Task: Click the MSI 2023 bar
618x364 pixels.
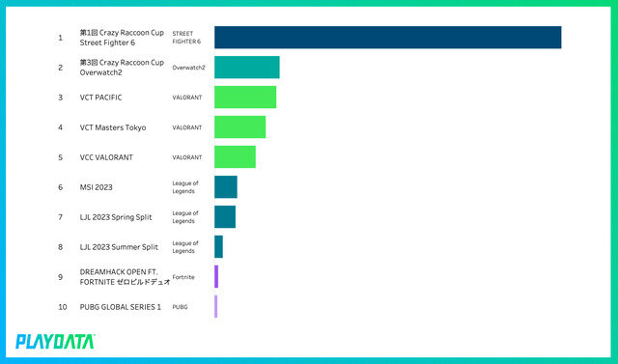Action: [x=226, y=186]
